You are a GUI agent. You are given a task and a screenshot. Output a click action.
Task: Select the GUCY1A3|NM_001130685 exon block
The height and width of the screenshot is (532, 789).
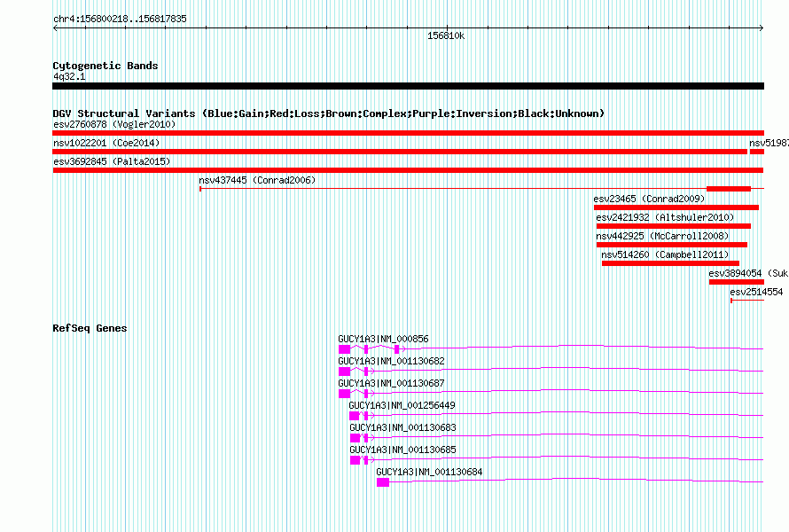tap(355, 460)
